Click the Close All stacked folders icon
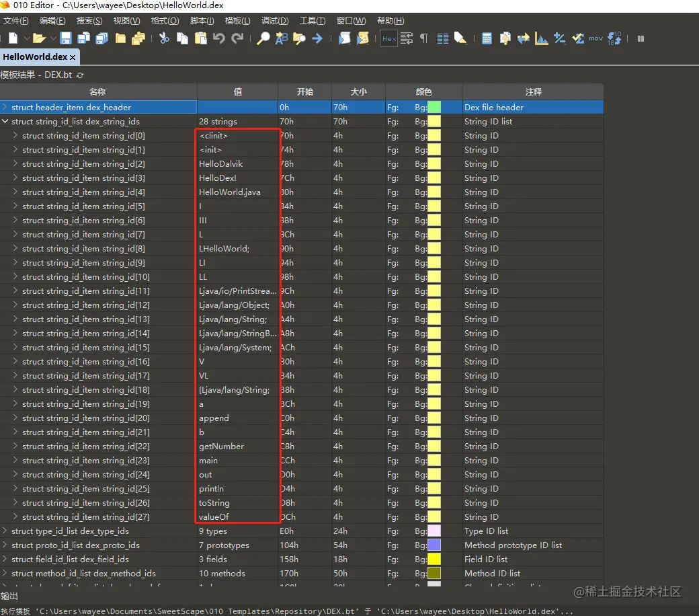 [x=138, y=39]
